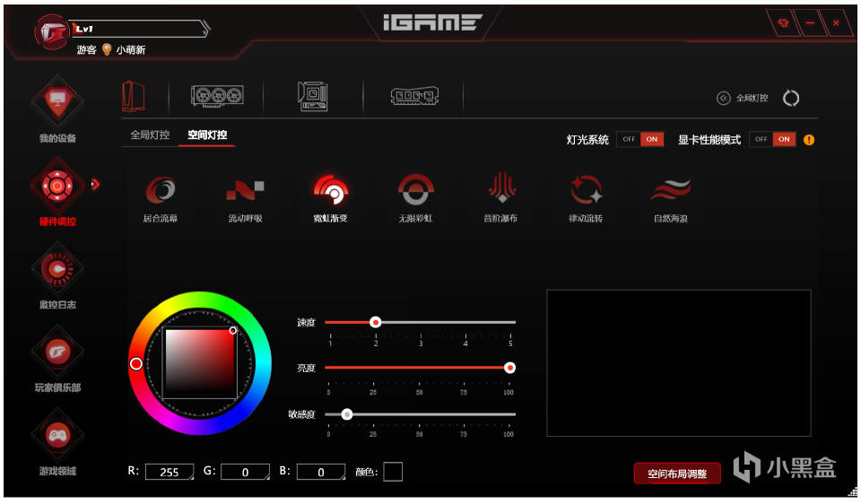Click the 敏感度 slider handle

(x=346, y=414)
